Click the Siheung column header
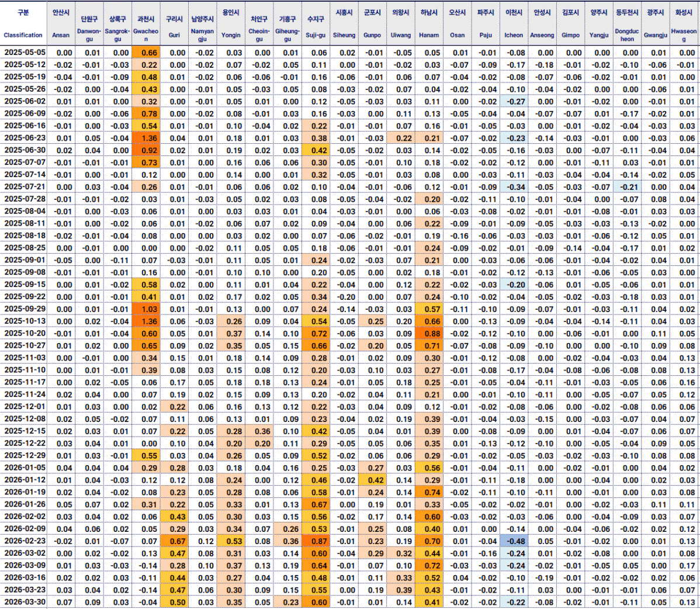 click(344, 23)
